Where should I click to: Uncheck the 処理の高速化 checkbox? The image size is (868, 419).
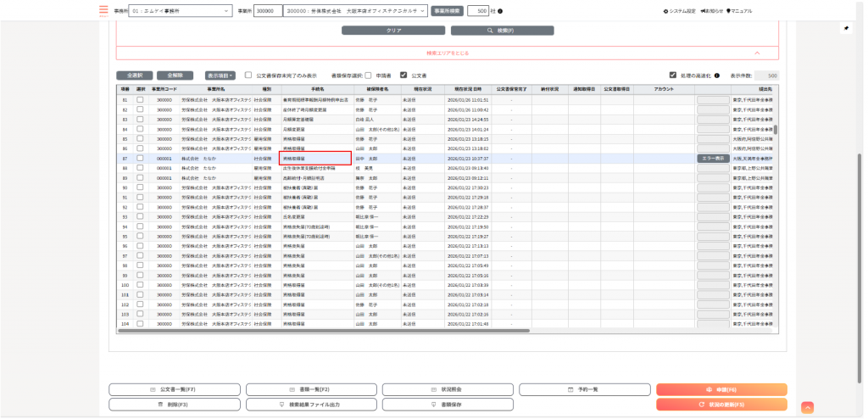tap(673, 75)
